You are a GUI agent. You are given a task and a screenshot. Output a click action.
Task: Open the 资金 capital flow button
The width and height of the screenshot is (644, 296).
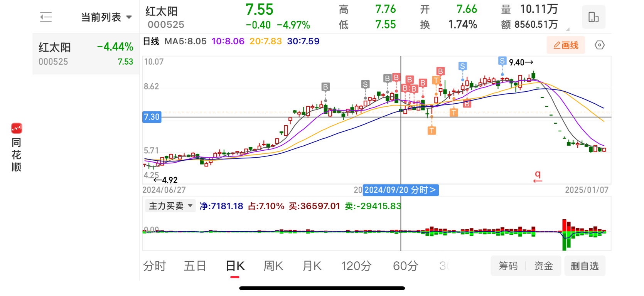point(543,266)
